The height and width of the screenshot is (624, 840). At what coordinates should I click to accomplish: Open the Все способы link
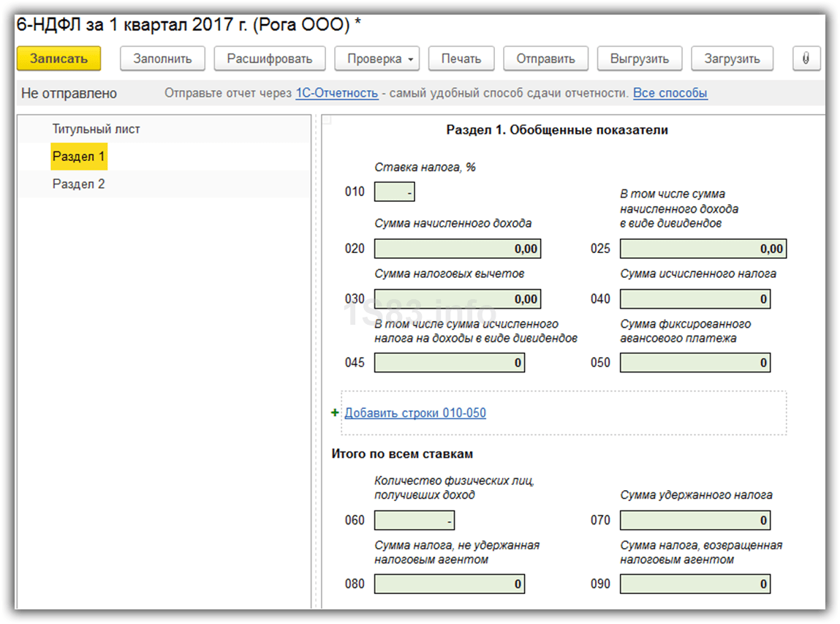click(670, 93)
